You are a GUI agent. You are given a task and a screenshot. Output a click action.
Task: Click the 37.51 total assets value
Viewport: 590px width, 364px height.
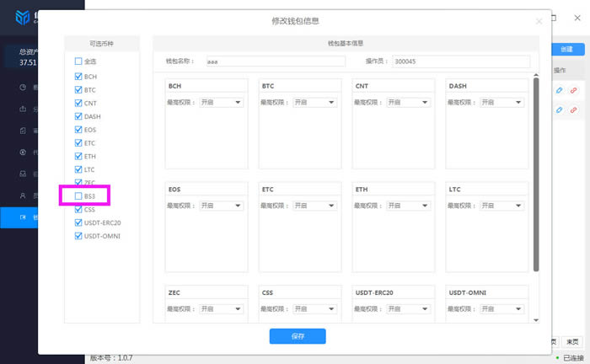pyautogui.click(x=28, y=62)
